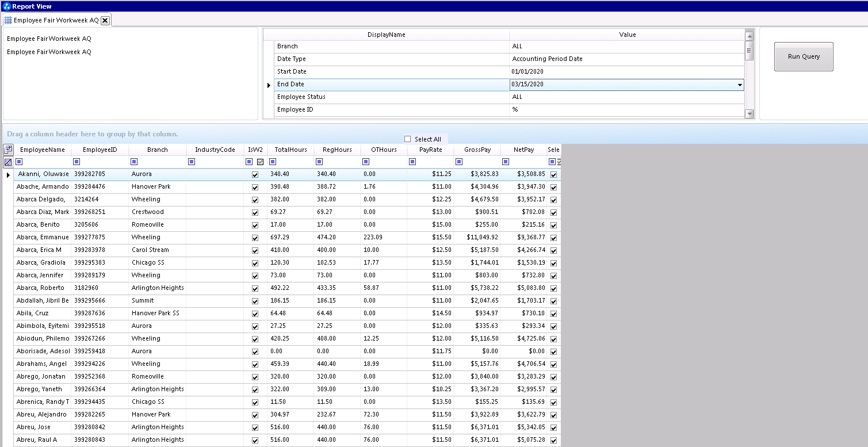Screen dimensions: 868x447
Task: Click row selector arrow for Akanni, Oluwase
Action: coord(8,174)
